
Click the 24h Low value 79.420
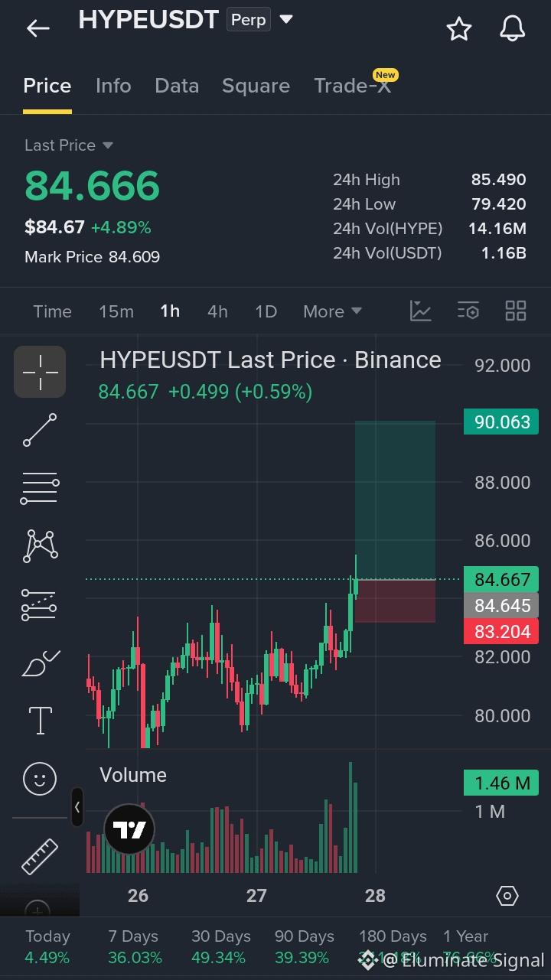(x=499, y=204)
